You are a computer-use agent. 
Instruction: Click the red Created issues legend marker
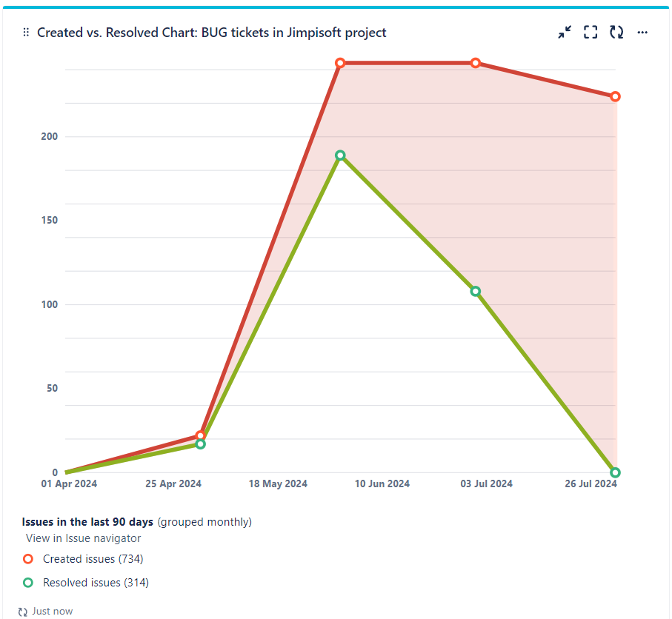(x=27, y=559)
